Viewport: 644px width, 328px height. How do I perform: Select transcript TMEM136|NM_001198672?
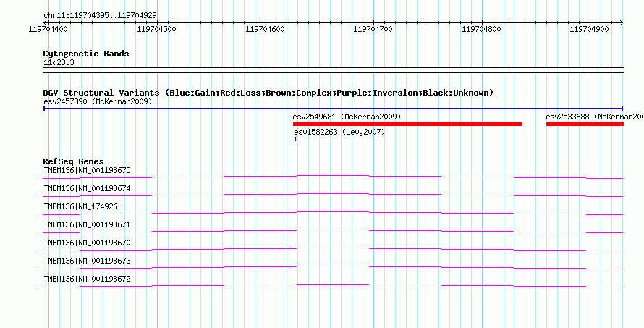click(x=87, y=279)
